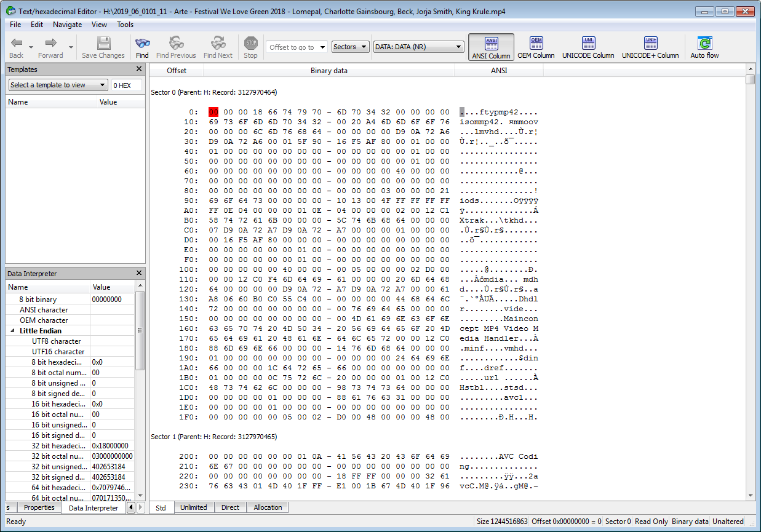Screen dimensions: 761x532
Task: Click the highlighted red first byte 00
Action: [x=213, y=112]
